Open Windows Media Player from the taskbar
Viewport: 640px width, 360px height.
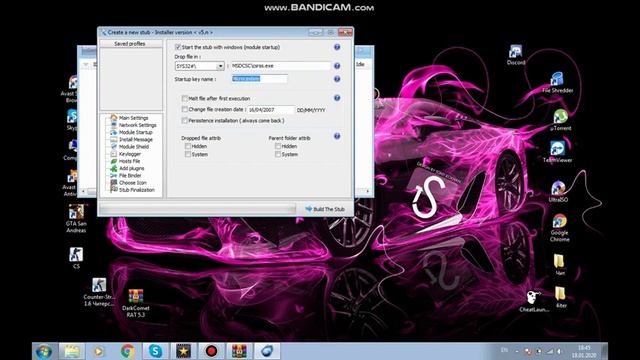coord(98,351)
